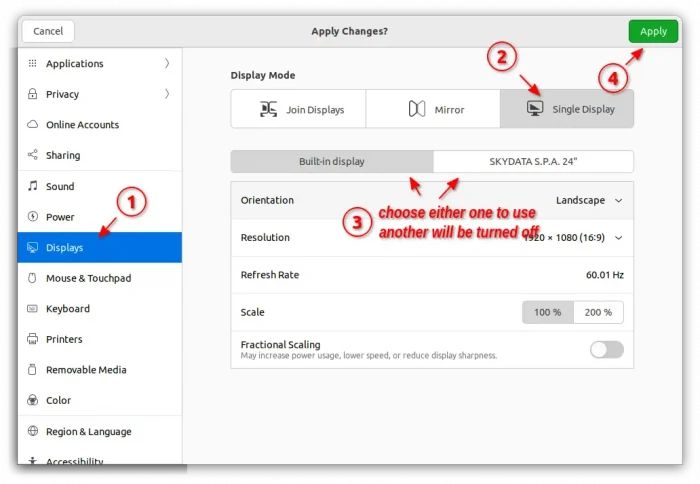Screen dimensions: 700x484
Task: Enable the Fractional Scaling switch
Action: pos(606,349)
